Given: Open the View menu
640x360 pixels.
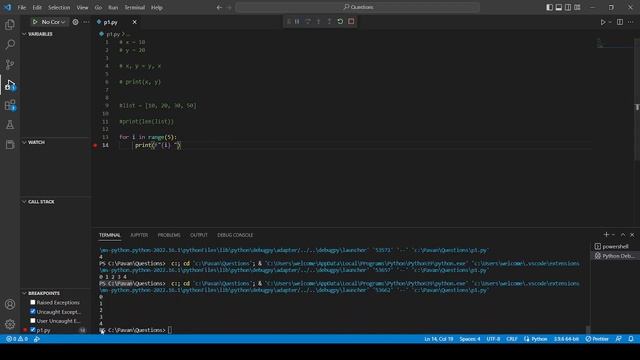Looking at the screenshot, I should coord(82,7).
